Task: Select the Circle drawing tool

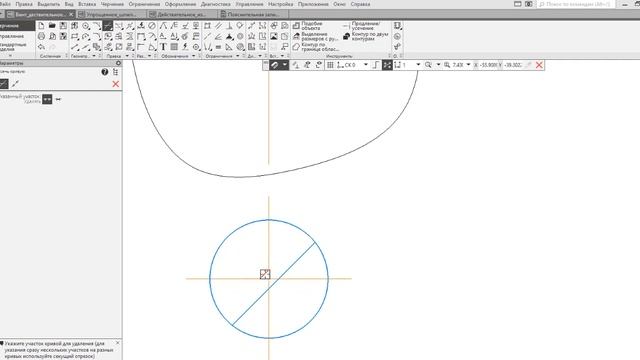Action: [86, 26]
